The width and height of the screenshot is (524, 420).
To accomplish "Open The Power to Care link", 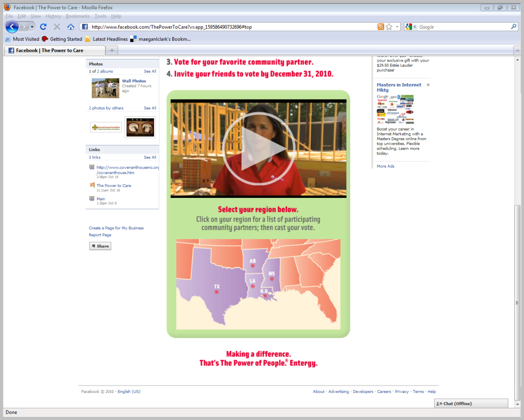I will (114, 185).
